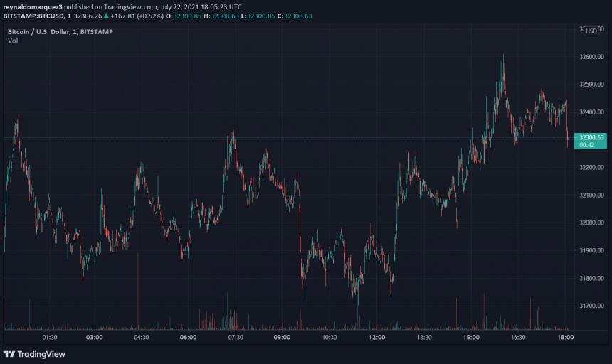Click the 32600.00 price axis label
Screen dimensions: 612x364
(591, 56)
